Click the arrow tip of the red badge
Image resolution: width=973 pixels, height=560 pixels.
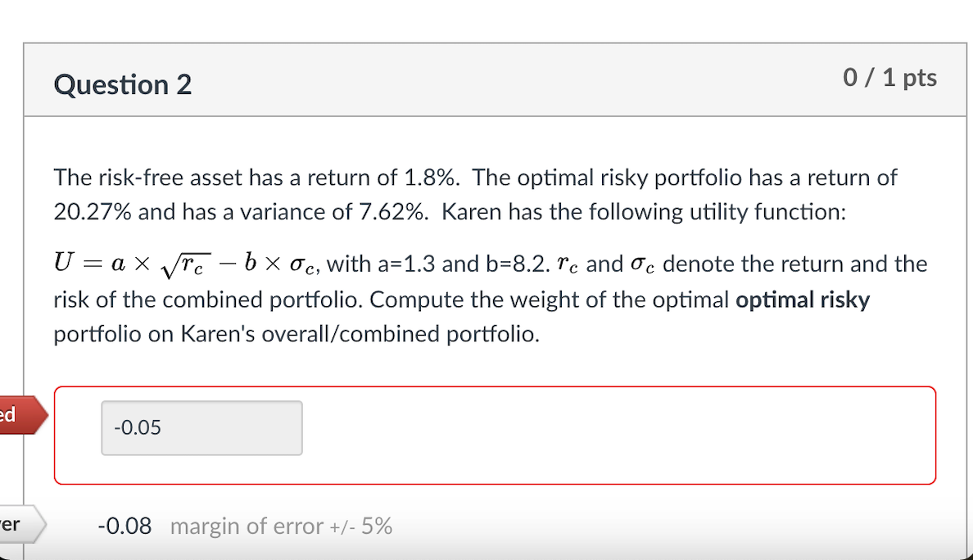[x=46, y=415]
